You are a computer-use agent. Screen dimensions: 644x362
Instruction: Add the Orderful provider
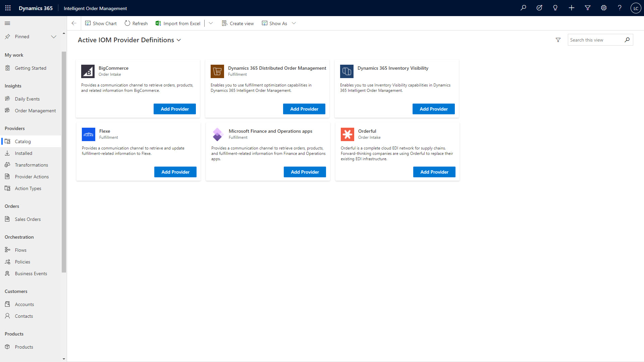(434, 172)
